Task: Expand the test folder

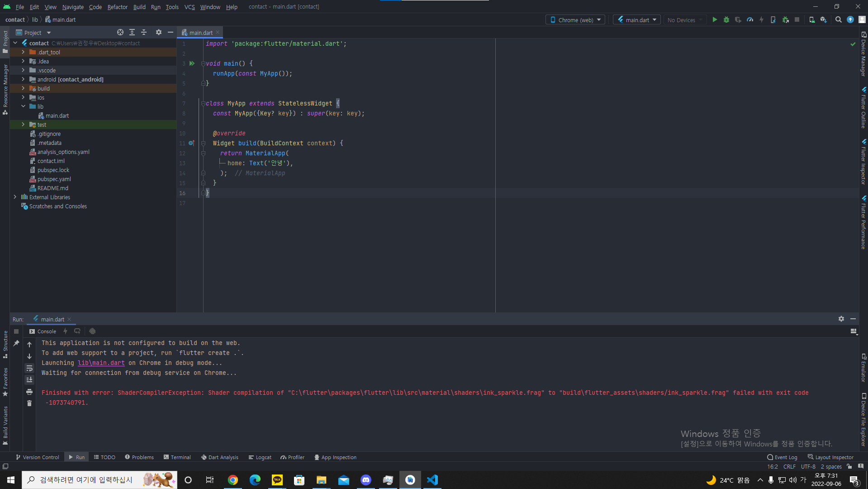Action: 23,125
